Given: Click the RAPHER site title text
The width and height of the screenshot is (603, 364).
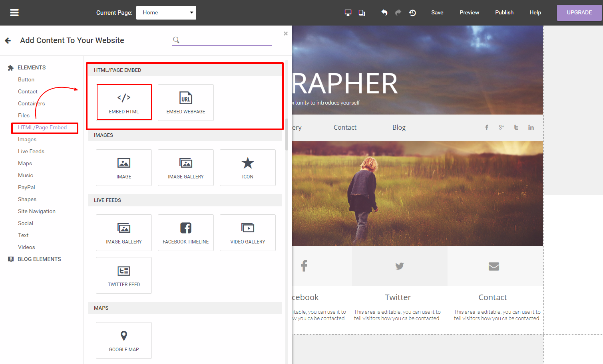Looking at the screenshot, I should pyautogui.click(x=345, y=83).
